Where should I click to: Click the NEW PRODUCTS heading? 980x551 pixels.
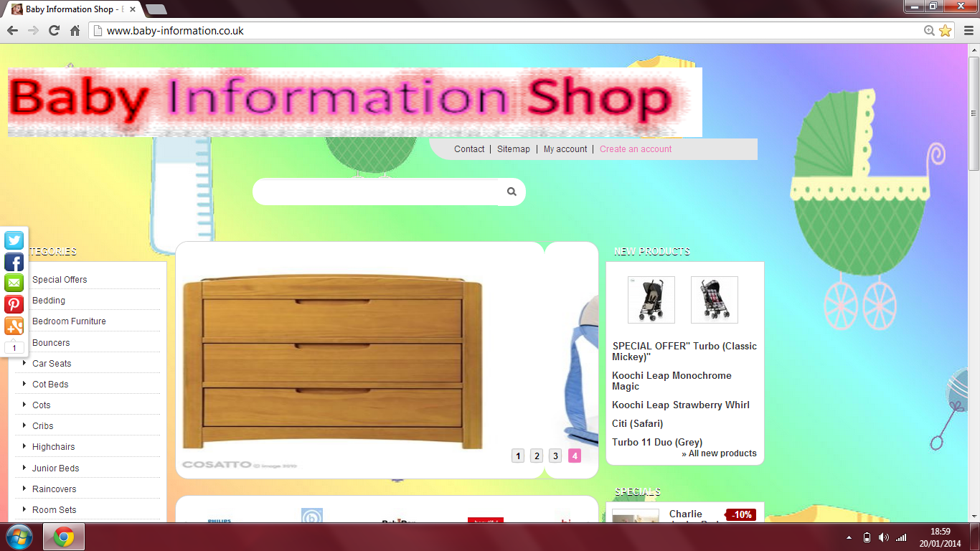pyautogui.click(x=652, y=252)
